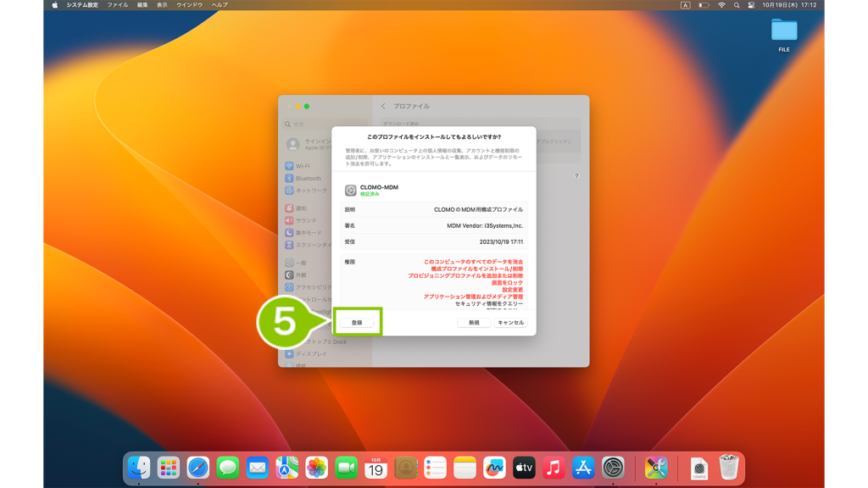Image resolution: width=868 pixels, height=488 pixels.
Task: Click the battery status icon
Action: point(704,5)
